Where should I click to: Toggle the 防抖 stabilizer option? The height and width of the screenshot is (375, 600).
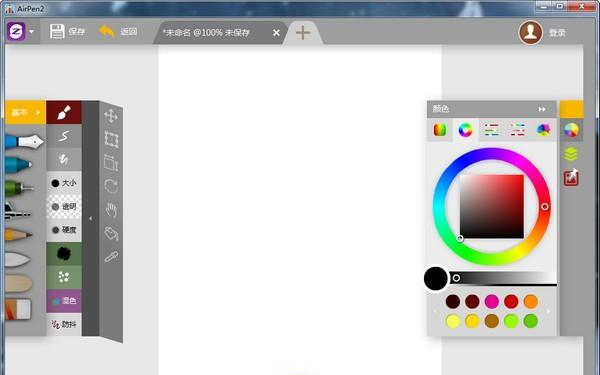click(64, 324)
